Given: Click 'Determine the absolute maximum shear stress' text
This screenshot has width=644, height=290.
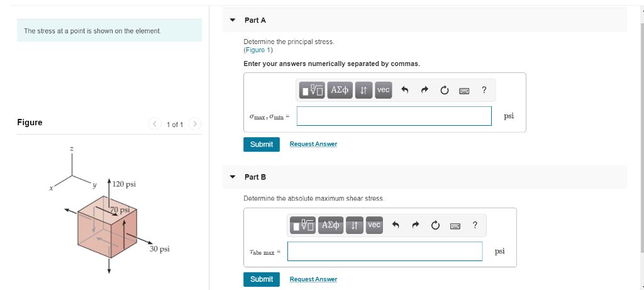Looking at the screenshot, I should pyautogui.click(x=314, y=198).
